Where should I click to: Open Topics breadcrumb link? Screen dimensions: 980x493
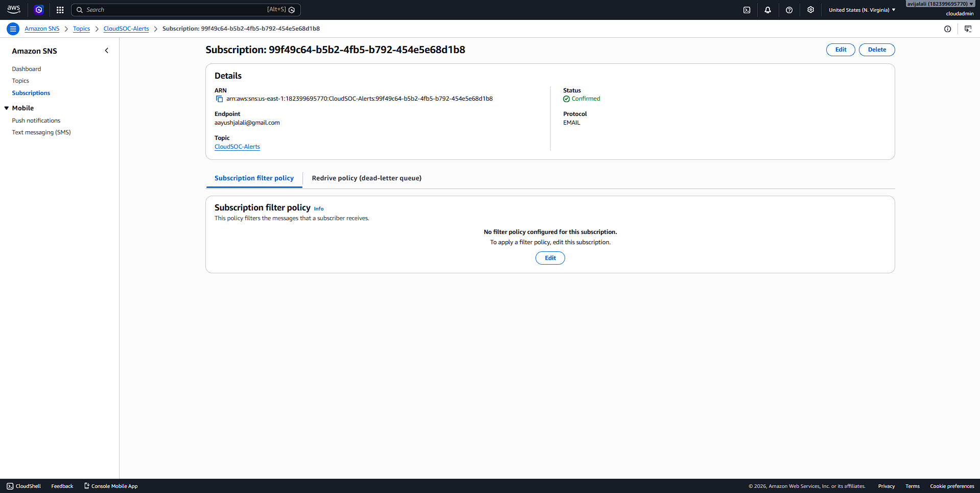[81, 29]
